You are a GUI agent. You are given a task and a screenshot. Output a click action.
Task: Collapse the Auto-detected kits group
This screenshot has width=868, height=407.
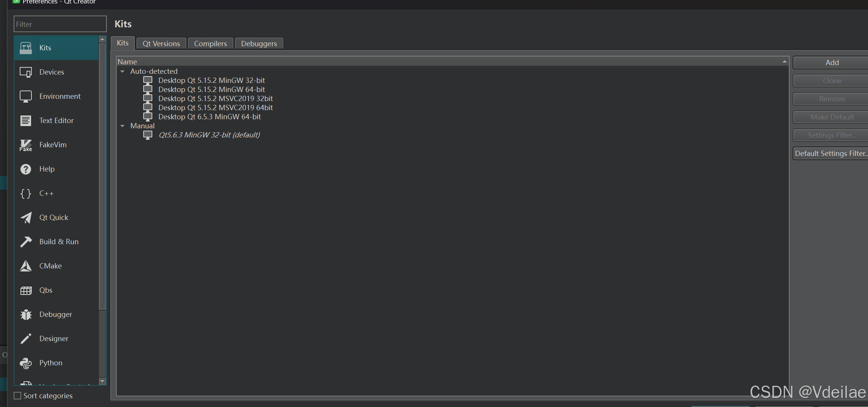(122, 71)
